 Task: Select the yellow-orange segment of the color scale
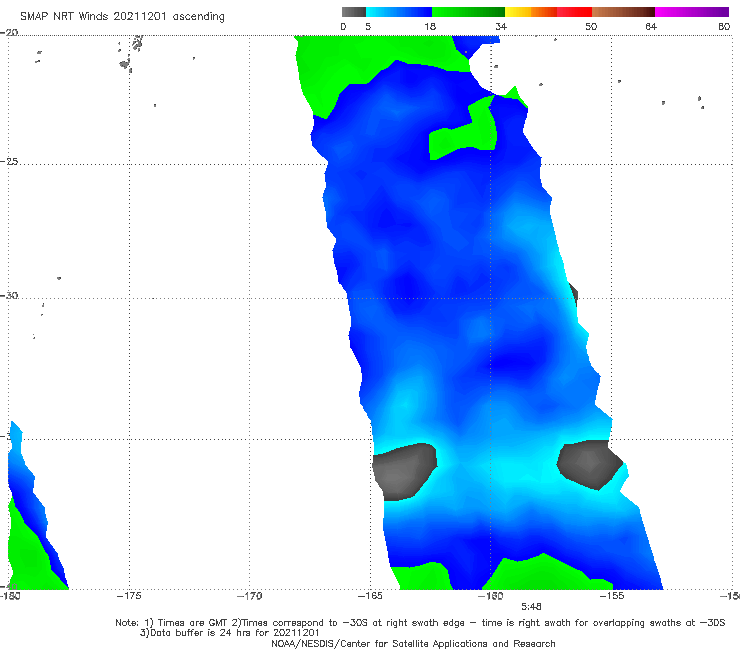click(530, 12)
